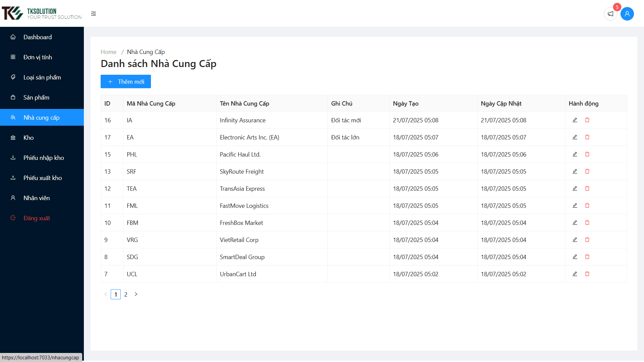Click trash icon for SkyRoute Freight row

tap(587, 171)
